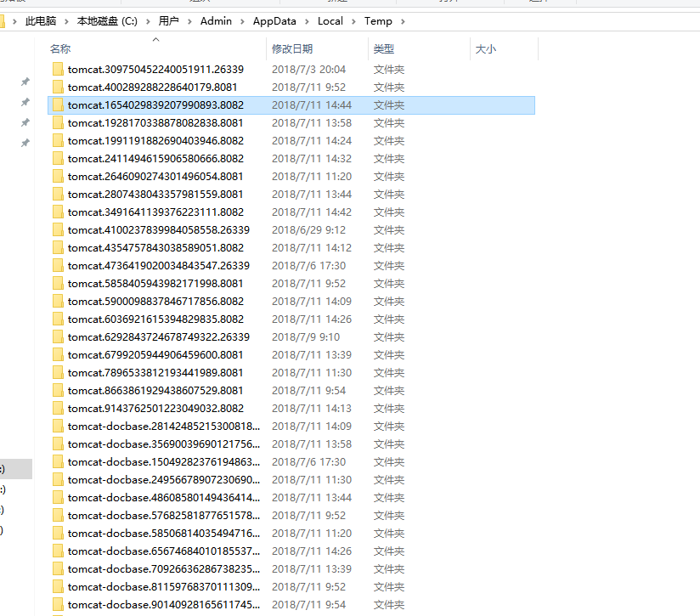Navigate to 此电脑 in breadcrumb

pyautogui.click(x=41, y=21)
